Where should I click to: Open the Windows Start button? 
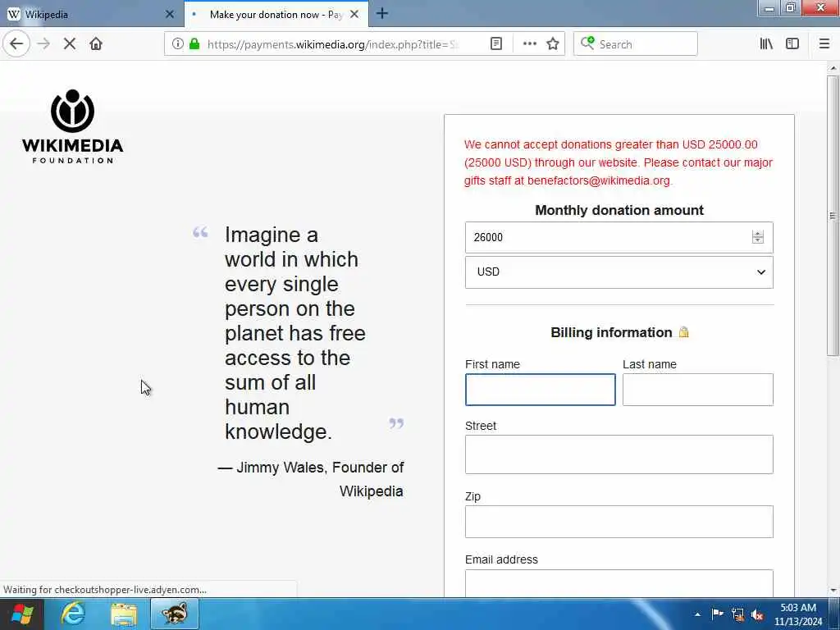(x=22, y=614)
